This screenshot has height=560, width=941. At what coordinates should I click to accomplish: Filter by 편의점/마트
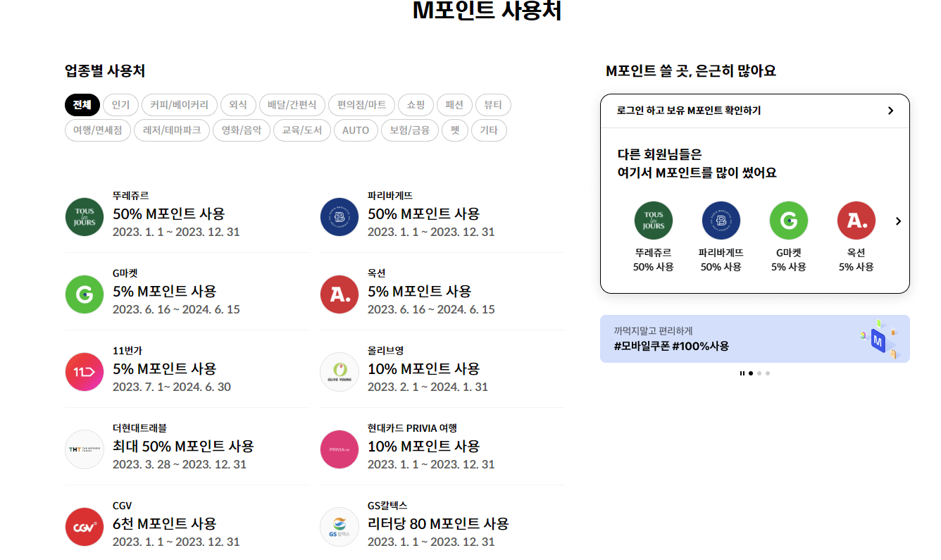[x=362, y=105]
